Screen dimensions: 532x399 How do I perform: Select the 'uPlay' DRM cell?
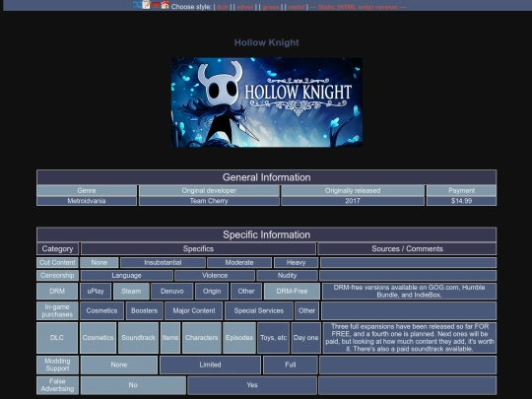[x=96, y=291]
